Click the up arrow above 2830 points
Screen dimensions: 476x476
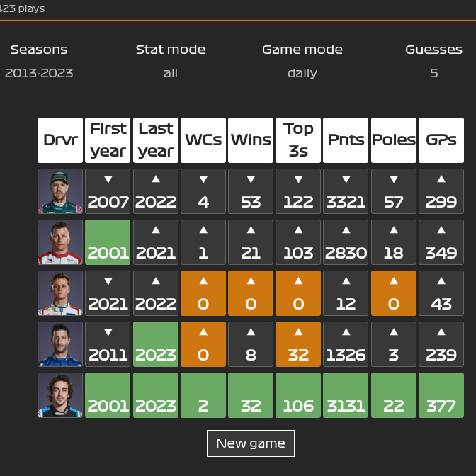[x=346, y=231]
